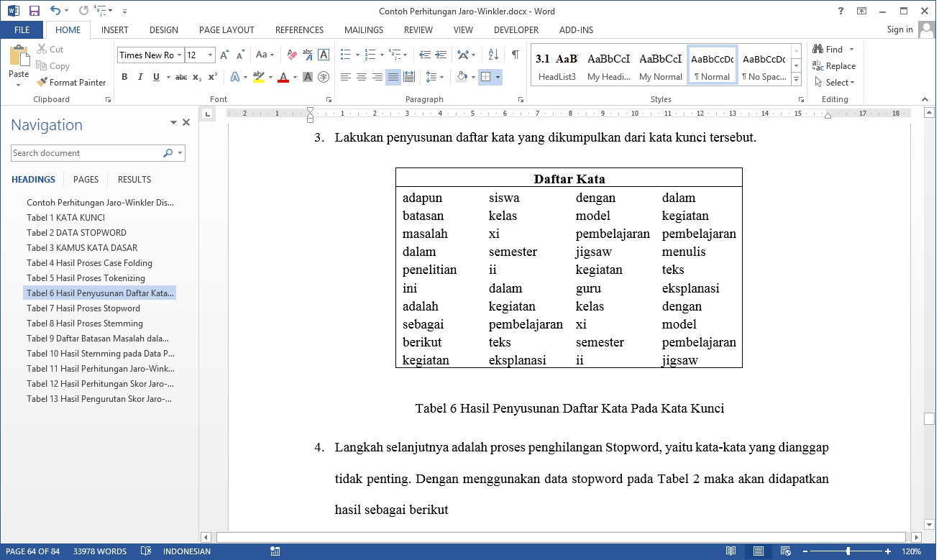
Task: Enable justify paragraph alignment
Action: pos(393,77)
